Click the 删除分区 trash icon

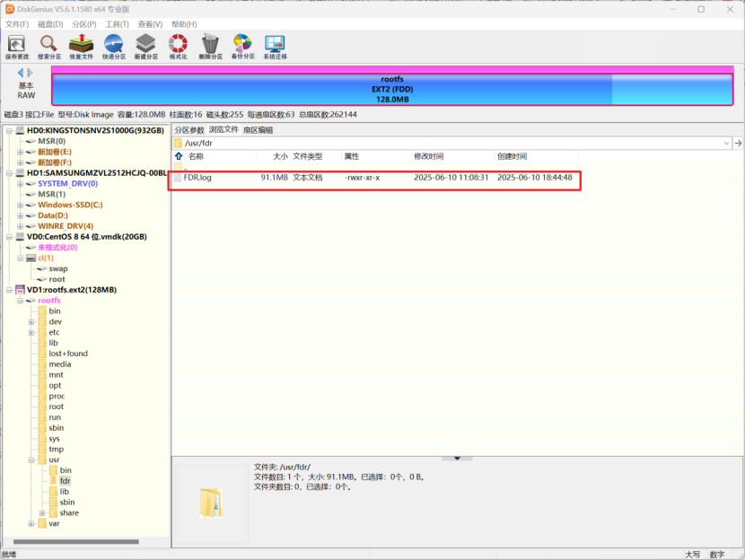pos(210,46)
